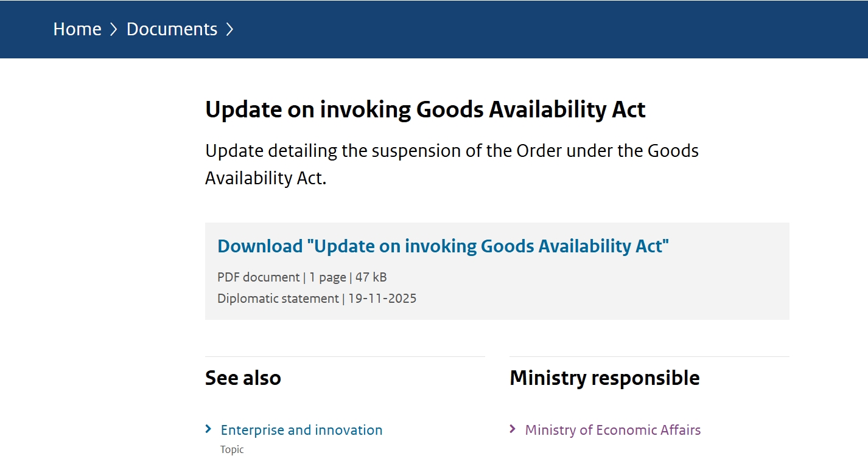Go to the Home breadcrumb link

pos(77,29)
